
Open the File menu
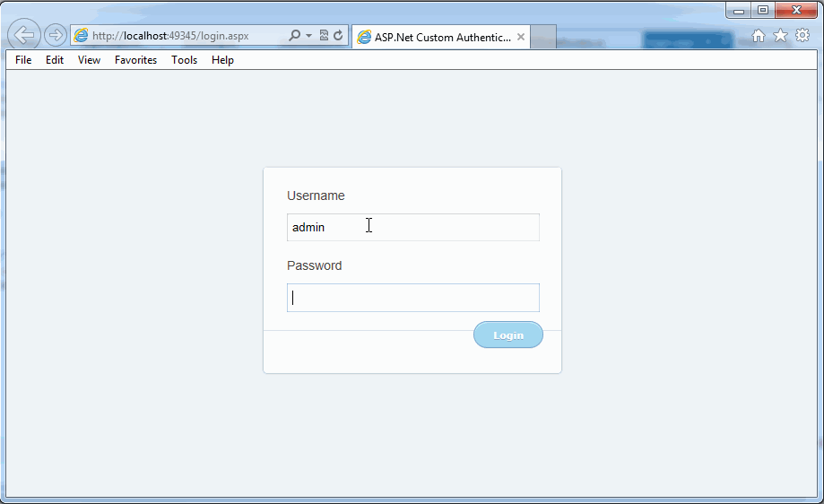click(x=23, y=60)
